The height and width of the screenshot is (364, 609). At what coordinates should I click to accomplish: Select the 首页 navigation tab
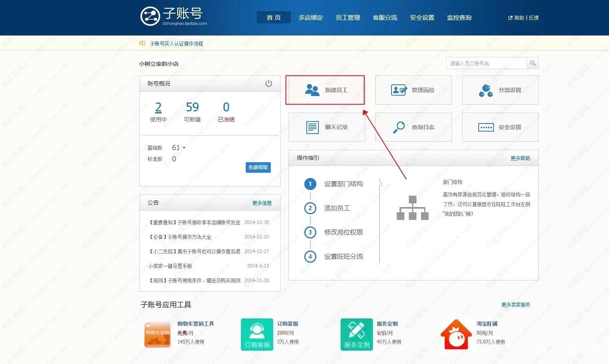[x=273, y=17]
